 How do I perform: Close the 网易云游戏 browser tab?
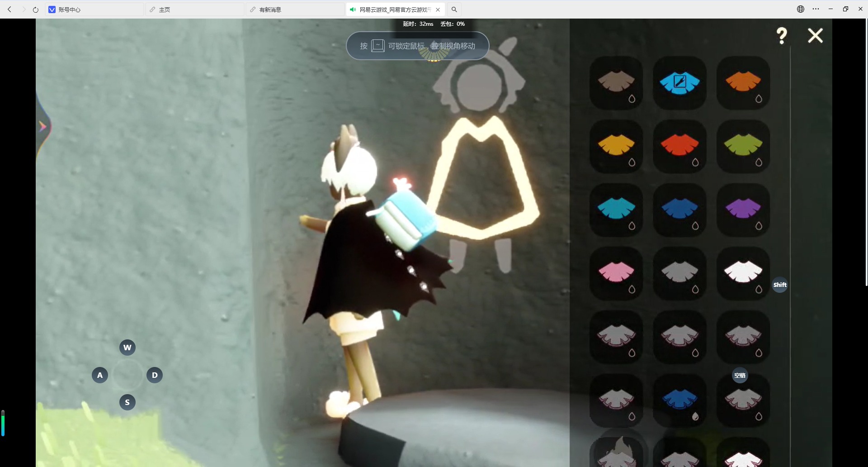point(438,10)
